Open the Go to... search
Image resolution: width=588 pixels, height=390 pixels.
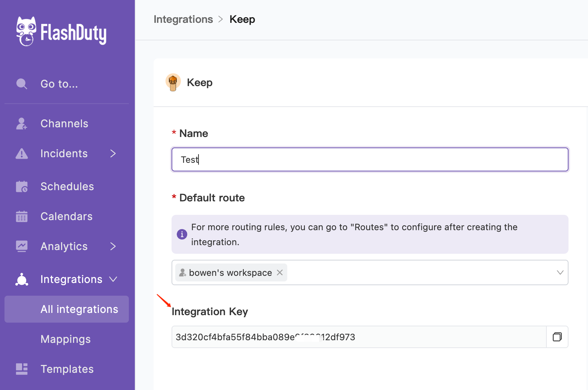pyautogui.click(x=59, y=84)
